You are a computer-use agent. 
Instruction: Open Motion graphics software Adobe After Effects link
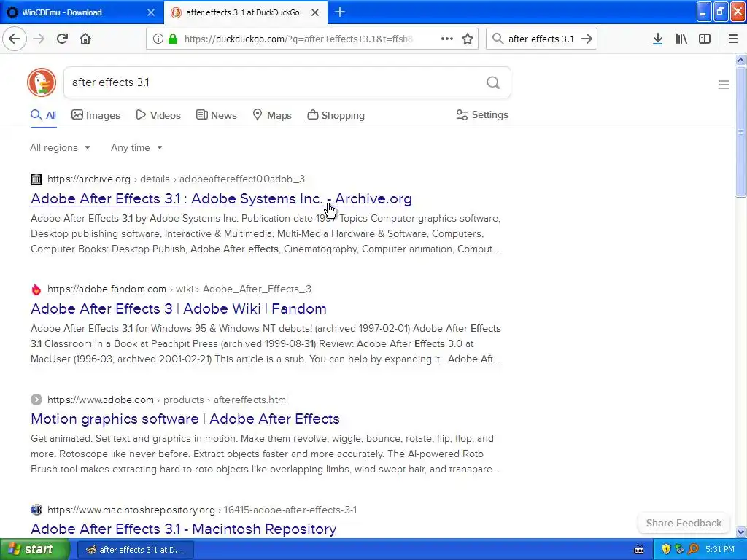click(x=185, y=419)
